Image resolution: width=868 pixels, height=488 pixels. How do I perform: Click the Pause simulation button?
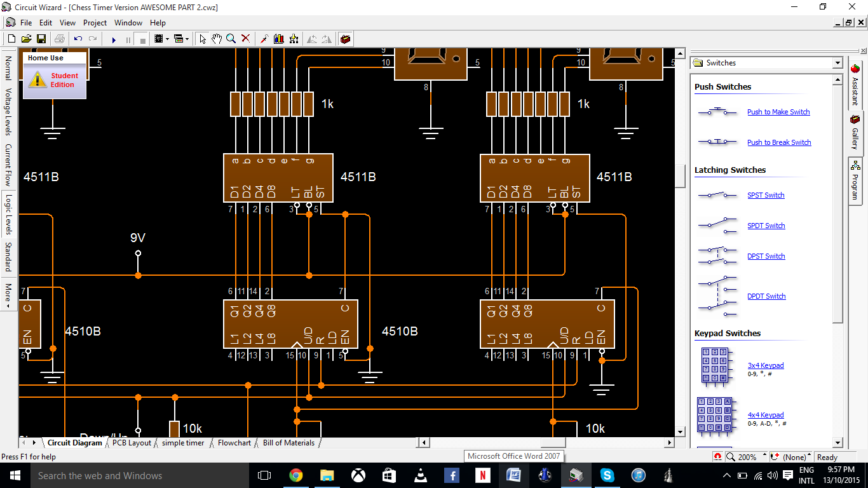128,39
